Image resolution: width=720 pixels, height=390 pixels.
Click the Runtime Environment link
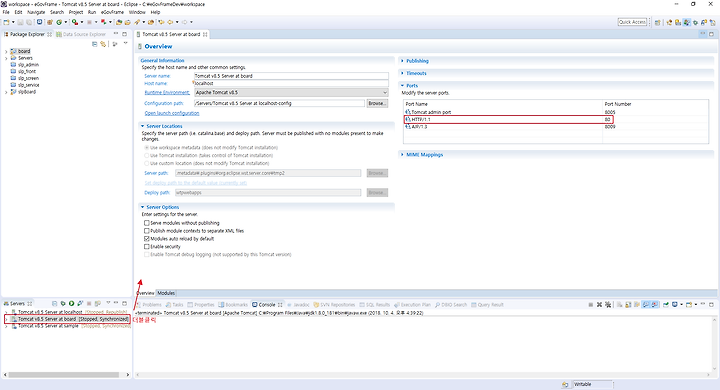click(x=167, y=92)
